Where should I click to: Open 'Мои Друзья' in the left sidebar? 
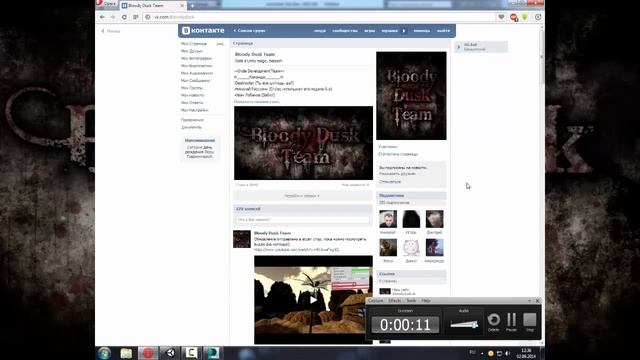[x=192, y=51]
